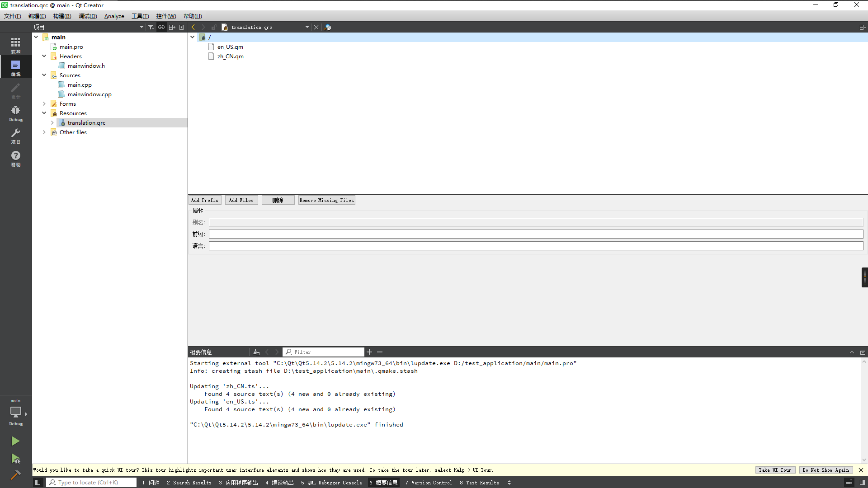Image resolution: width=868 pixels, height=488 pixels.
Task: Select en_US.qm in the resource list
Action: [x=230, y=47]
